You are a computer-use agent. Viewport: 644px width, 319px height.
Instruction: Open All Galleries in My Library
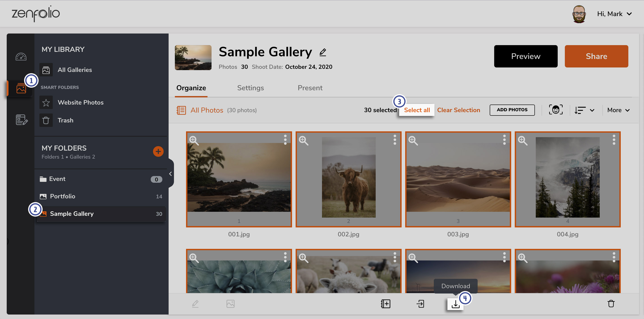74,70
